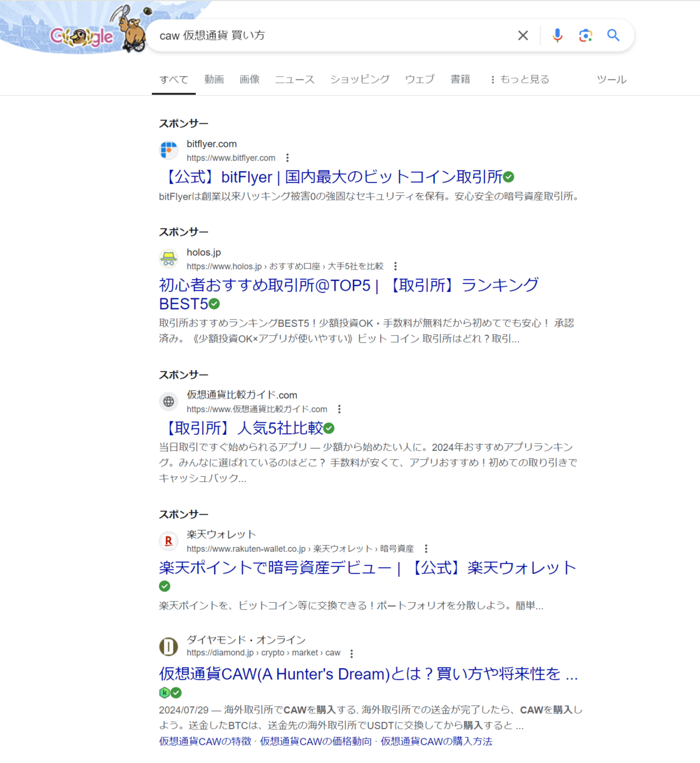
Task: Select the すべて tab
Action: tap(174, 79)
